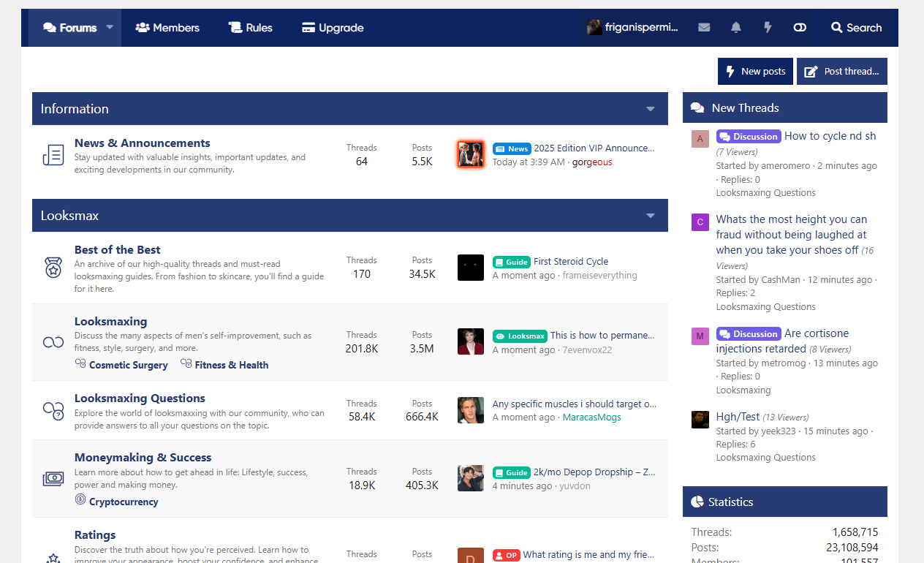Click the Looksmaxing Questions forum icon
Screen dimensions: 924x563
53,410
